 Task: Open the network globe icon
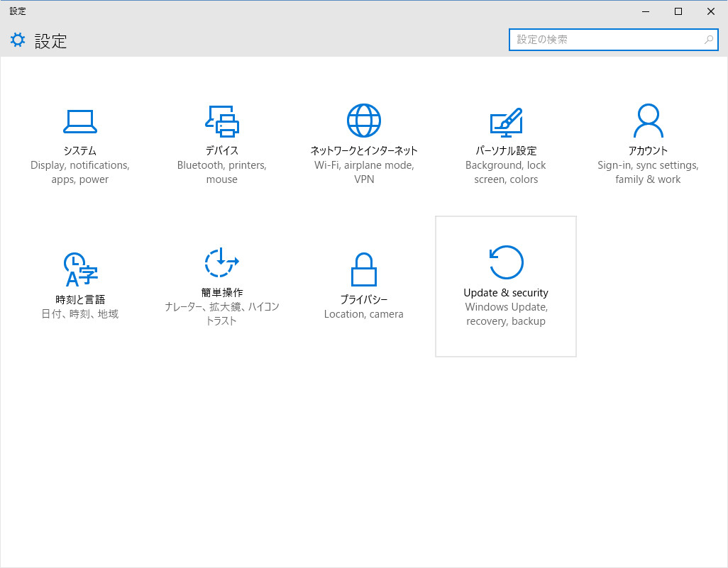364,121
